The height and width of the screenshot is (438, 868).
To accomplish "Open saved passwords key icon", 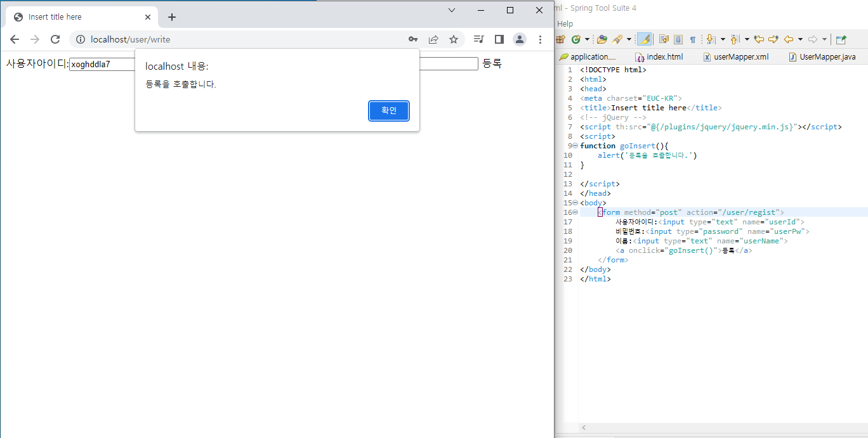I will 413,39.
